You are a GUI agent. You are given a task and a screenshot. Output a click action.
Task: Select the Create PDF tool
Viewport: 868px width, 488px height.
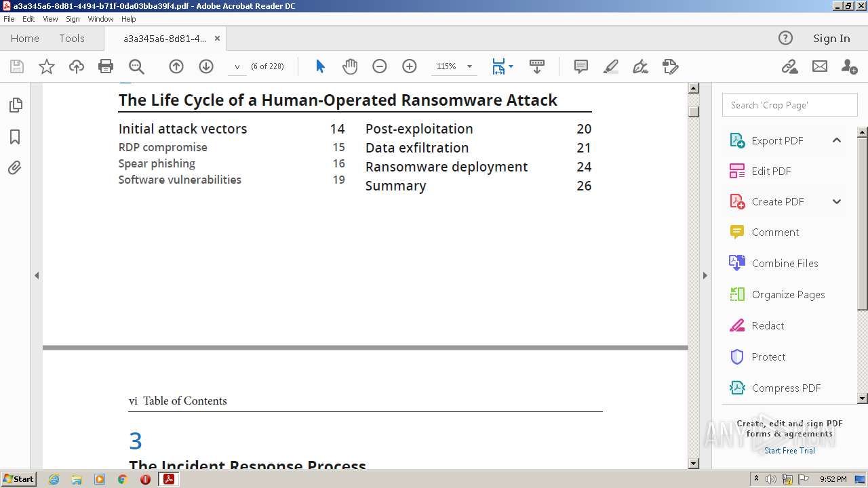click(778, 201)
